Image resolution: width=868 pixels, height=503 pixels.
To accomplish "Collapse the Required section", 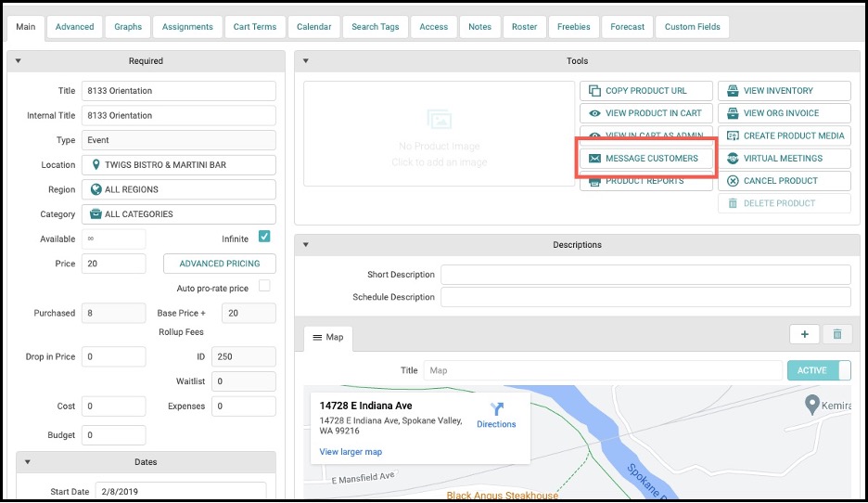I will point(19,61).
